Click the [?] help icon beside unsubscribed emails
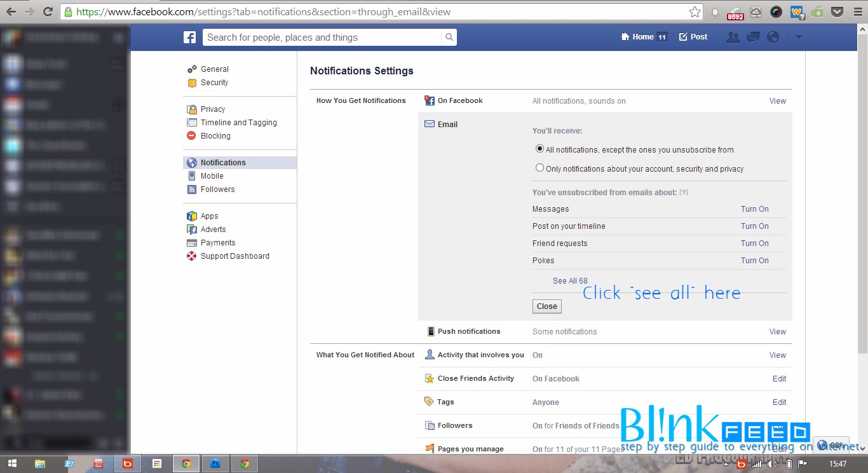The height and width of the screenshot is (473, 868). 684,193
